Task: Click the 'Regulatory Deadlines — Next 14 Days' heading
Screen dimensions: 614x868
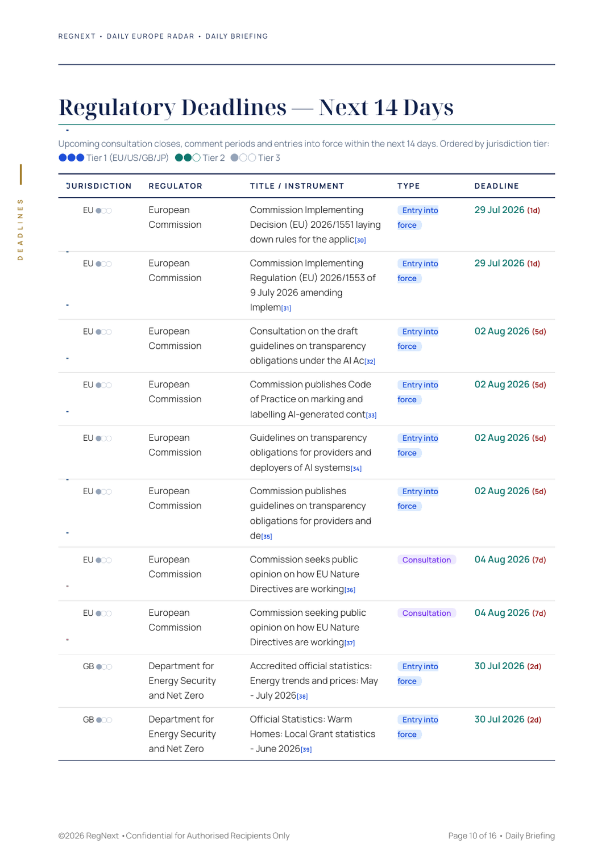Action: 256,107
